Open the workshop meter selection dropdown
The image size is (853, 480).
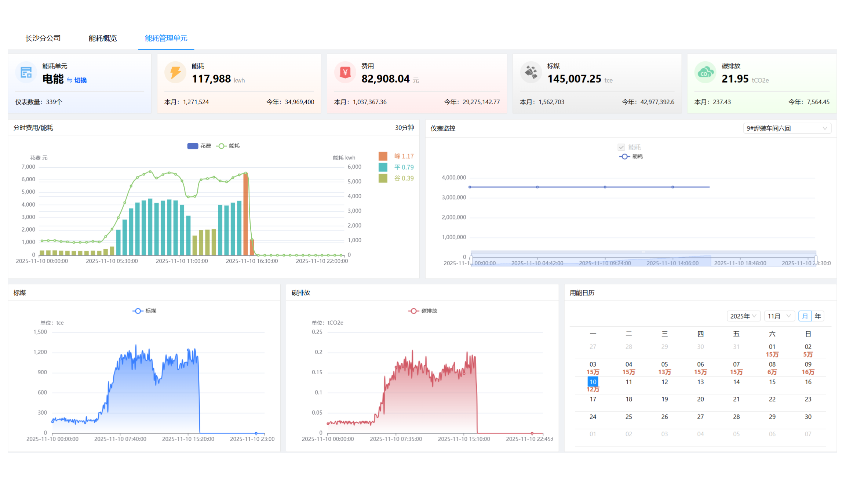787,128
